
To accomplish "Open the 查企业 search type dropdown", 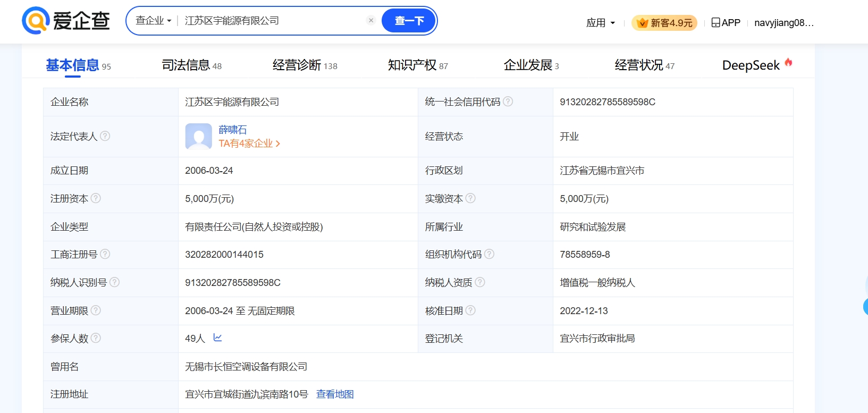I will point(153,20).
